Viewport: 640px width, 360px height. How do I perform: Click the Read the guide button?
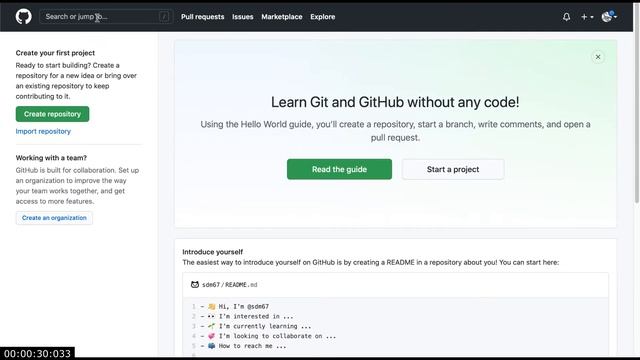pyautogui.click(x=339, y=169)
